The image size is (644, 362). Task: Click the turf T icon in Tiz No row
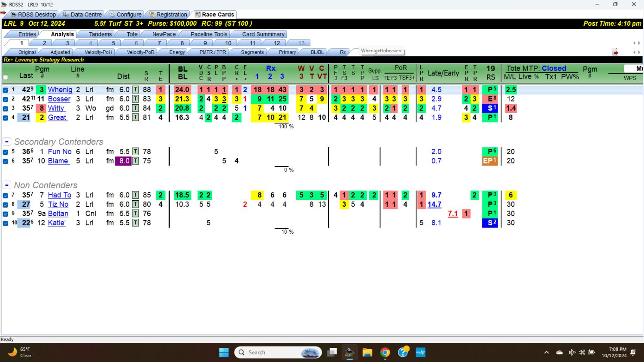[x=135, y=204]
